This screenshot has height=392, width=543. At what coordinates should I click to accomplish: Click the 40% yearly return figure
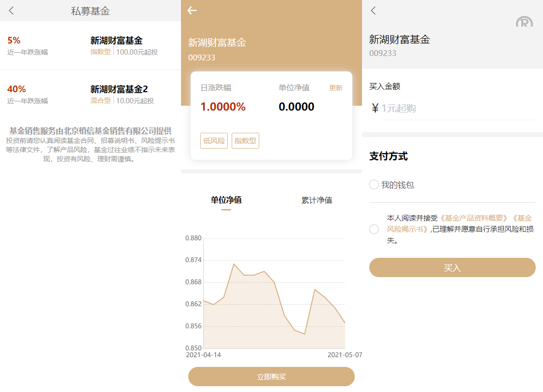(16, 89)
